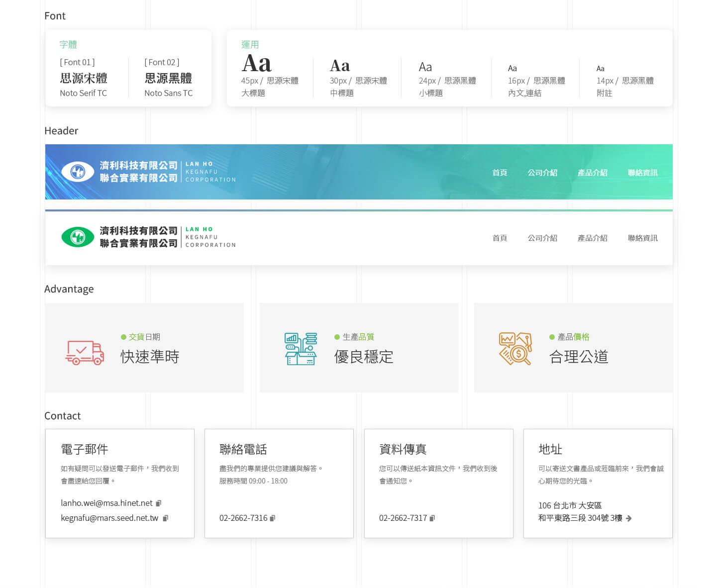Select 產品介紹 in the gradient header
This screenshot has width=718, height=588.
coord(593,173)
